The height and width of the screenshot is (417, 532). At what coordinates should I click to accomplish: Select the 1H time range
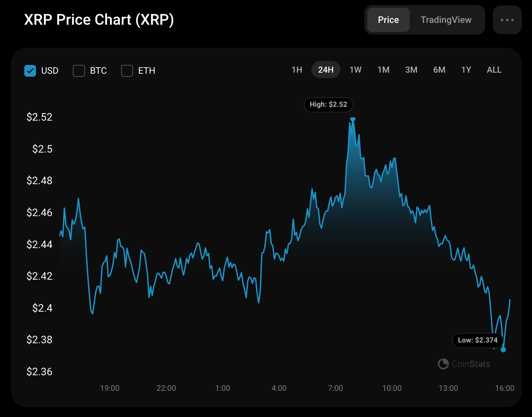(x=297, y=70)
